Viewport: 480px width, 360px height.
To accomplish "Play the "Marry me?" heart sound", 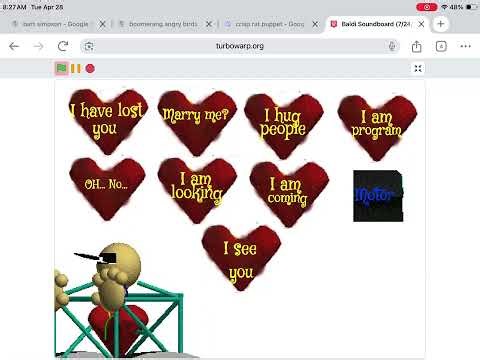I will (197, 122).
